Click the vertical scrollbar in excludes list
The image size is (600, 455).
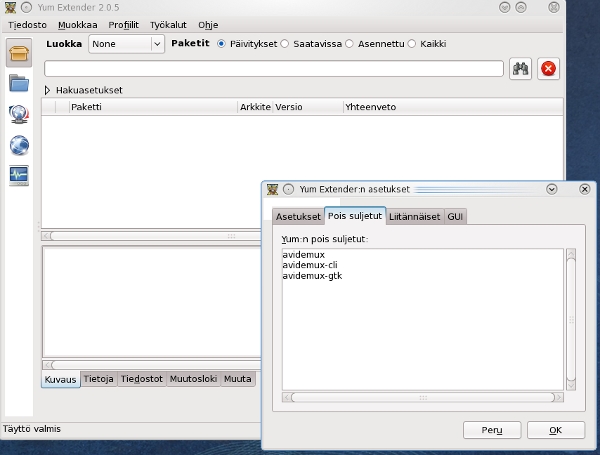point(571,319)
